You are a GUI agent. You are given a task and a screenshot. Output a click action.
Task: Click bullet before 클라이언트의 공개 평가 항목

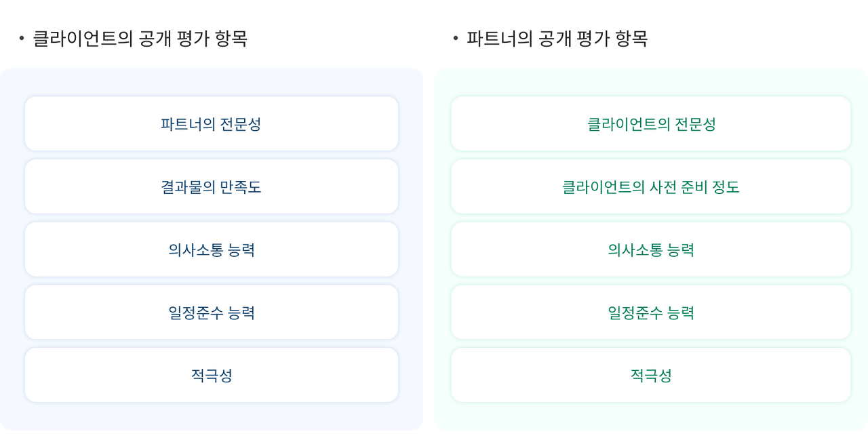22,38
